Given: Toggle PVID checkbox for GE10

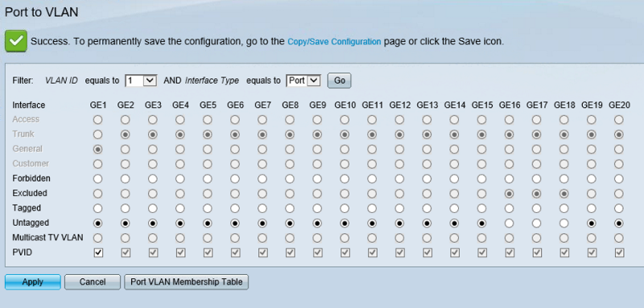Looking at the screenshot, I should (345, 253).
